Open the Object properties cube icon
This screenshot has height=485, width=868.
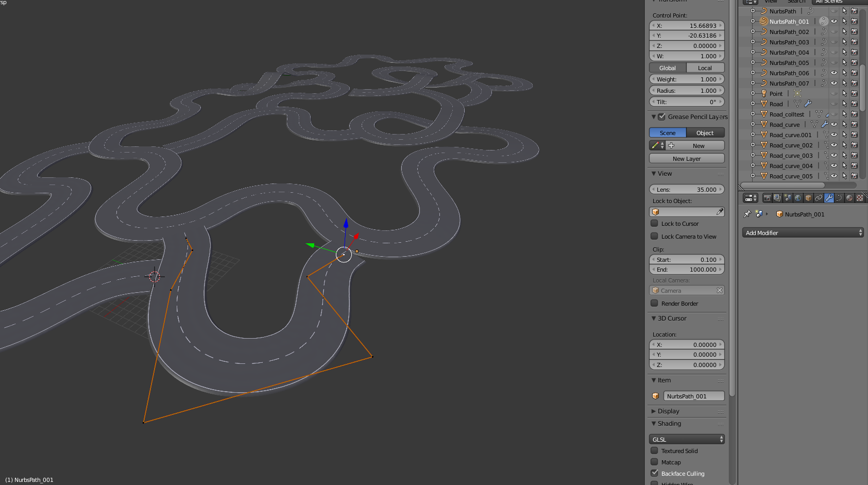tap(808, 198)
